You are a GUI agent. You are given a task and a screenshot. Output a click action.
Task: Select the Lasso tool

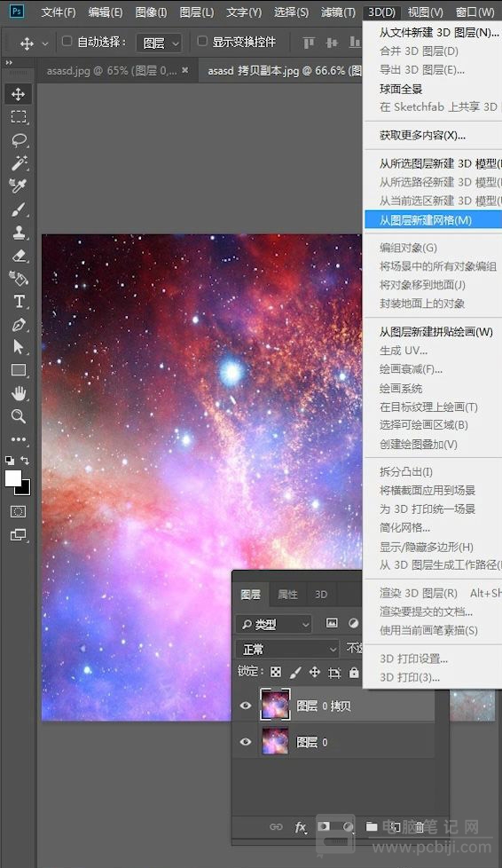19,140
